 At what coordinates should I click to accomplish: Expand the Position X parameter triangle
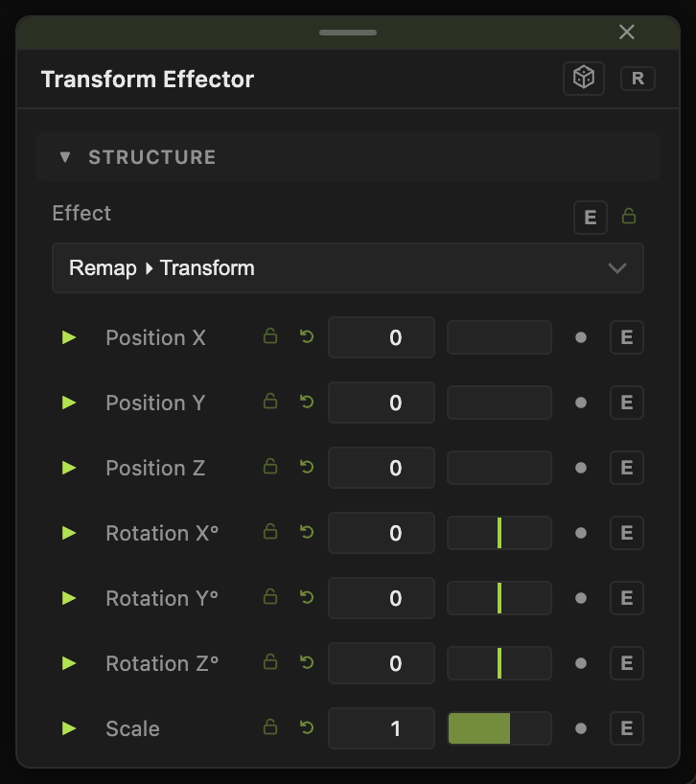point(68,337)
